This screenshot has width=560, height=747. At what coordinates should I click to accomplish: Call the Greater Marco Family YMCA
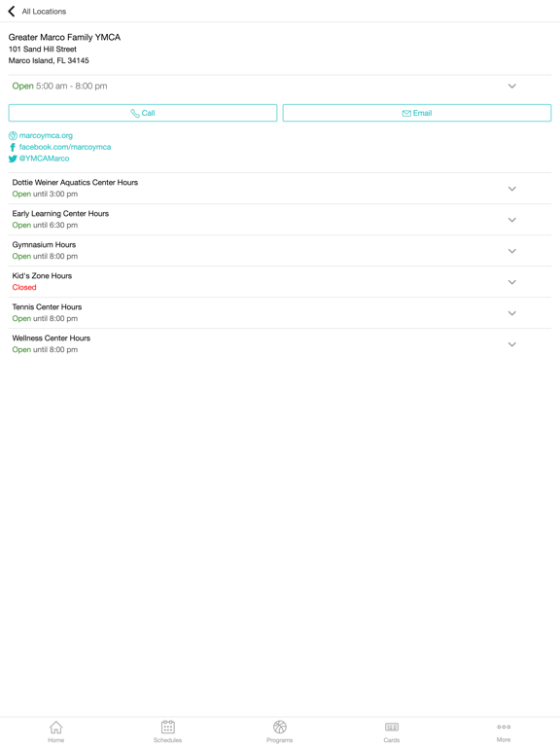tap(143, 113)
